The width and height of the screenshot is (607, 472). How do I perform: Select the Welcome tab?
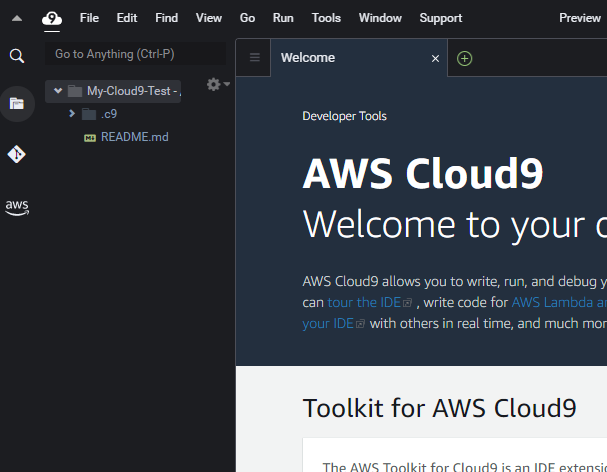pos(359,58)
